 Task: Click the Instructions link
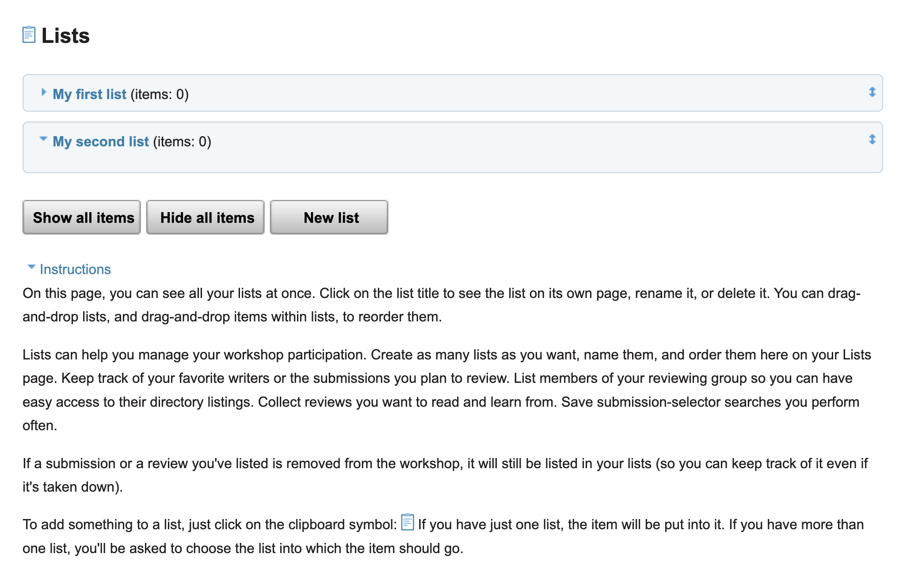coord(75,269)
